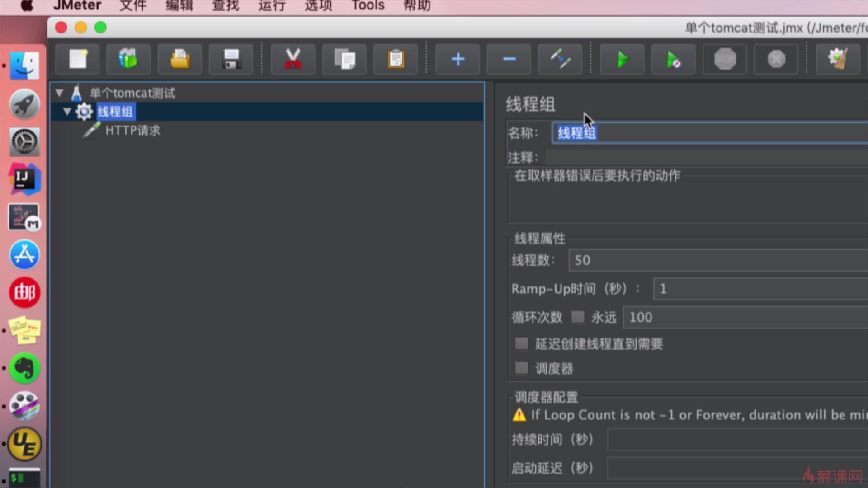Click the New test plan toolbar icon
868x488 pixels.
coord(77,59)
